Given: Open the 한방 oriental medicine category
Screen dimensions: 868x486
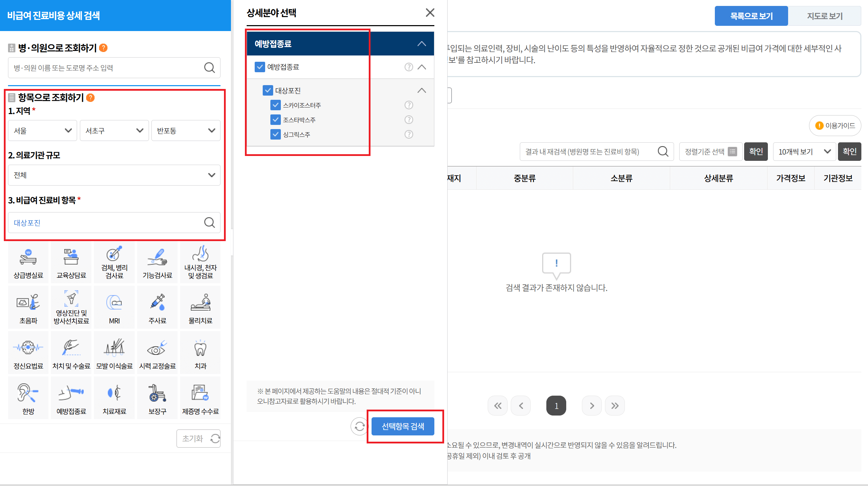Looking at the screenshot, I should click(28, 397).
